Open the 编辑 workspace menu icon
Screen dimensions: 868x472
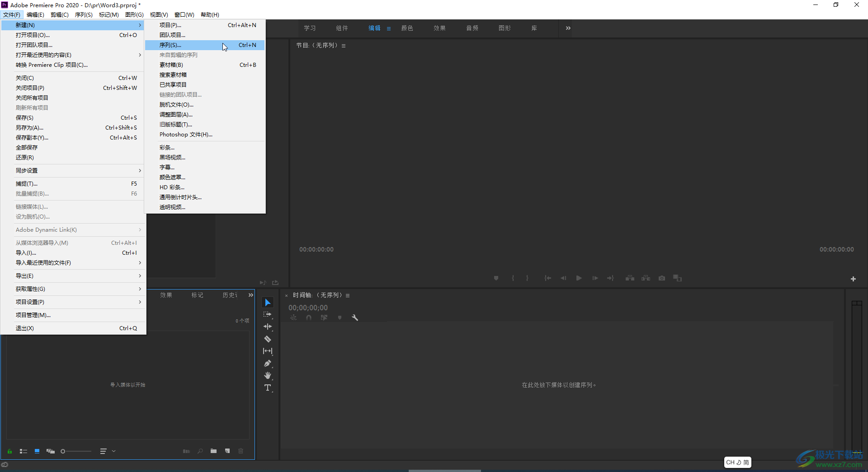click(389, 28)
